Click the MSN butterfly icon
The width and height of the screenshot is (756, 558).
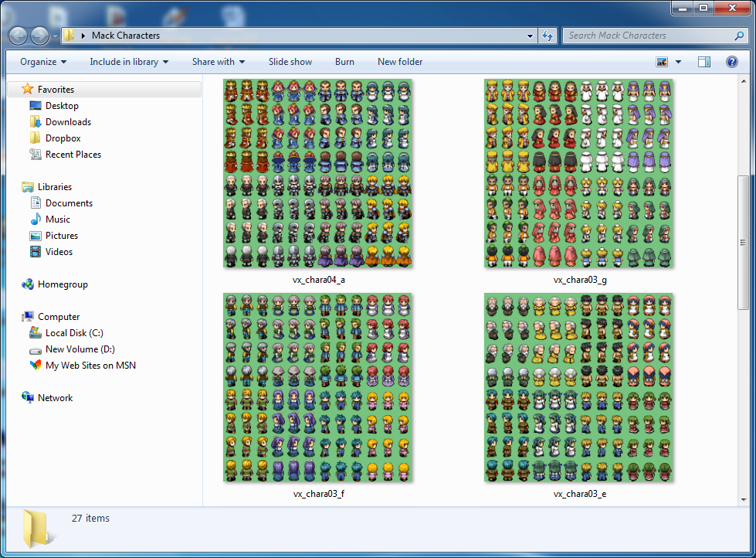(x=36, y=365)
